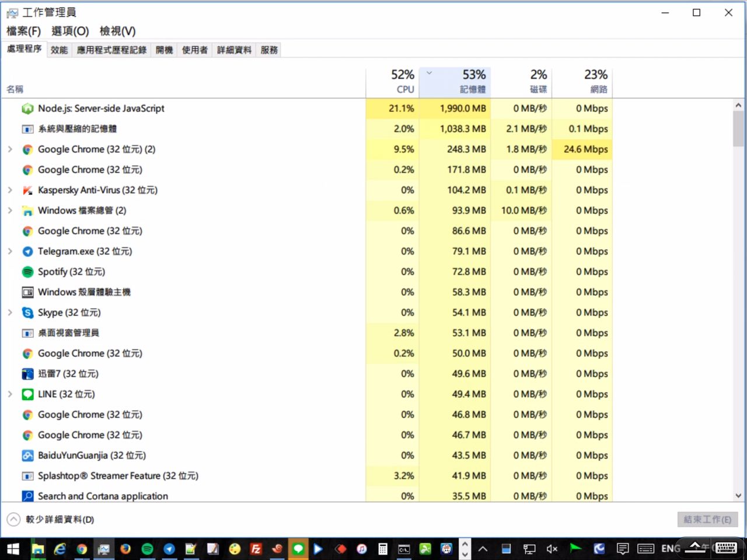Open the 選項(O) menu

click(x=70, y=31)
